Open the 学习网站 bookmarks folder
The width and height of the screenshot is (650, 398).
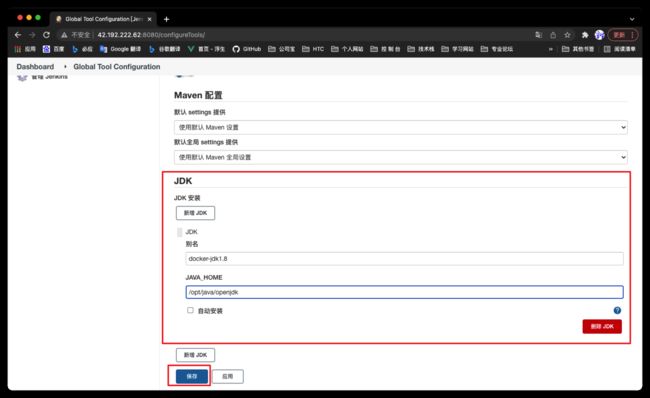tap(457, 49)
